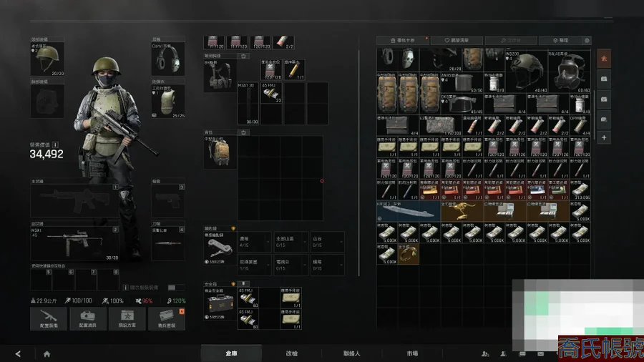Viewport: 644px width, 362px height.
Task: Open the 預設方案 preset plans button
Action: tap(127, 318)
